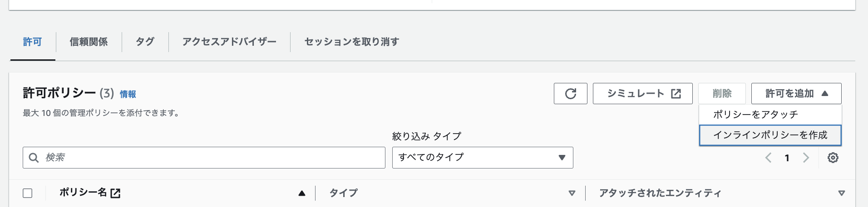Click the next page arrow icon
This screenshot has width=868, height=207.
806,158
